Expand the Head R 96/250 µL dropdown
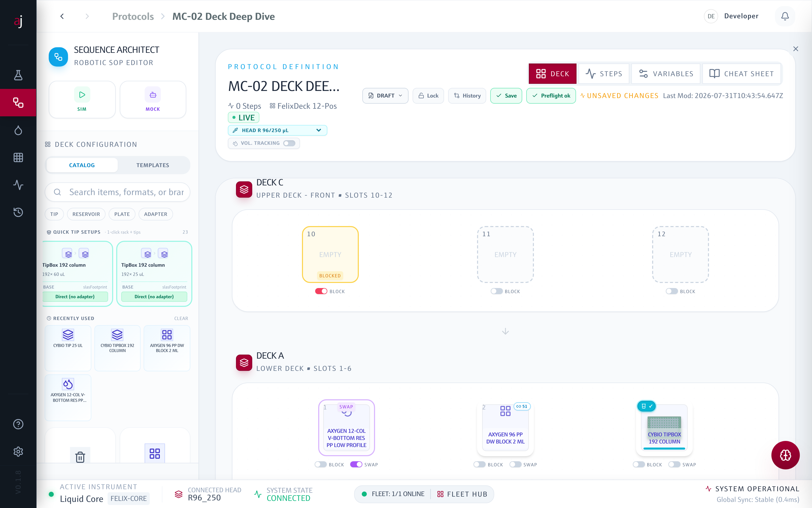The width and height of the screenshot is (812, 508). [x=278, y=130]
